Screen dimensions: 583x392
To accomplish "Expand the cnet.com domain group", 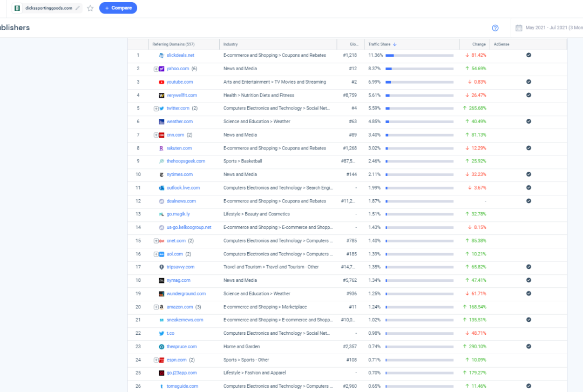I will tap(156, 241).
